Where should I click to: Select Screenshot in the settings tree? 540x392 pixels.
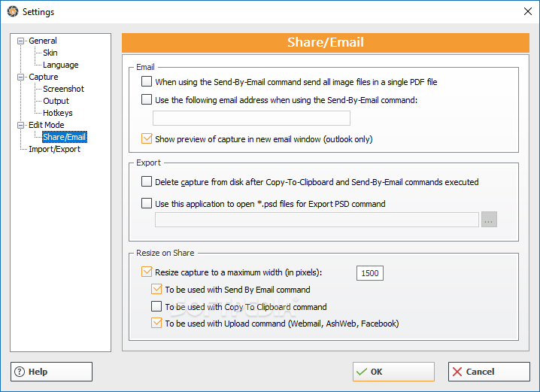click(63, 89)
